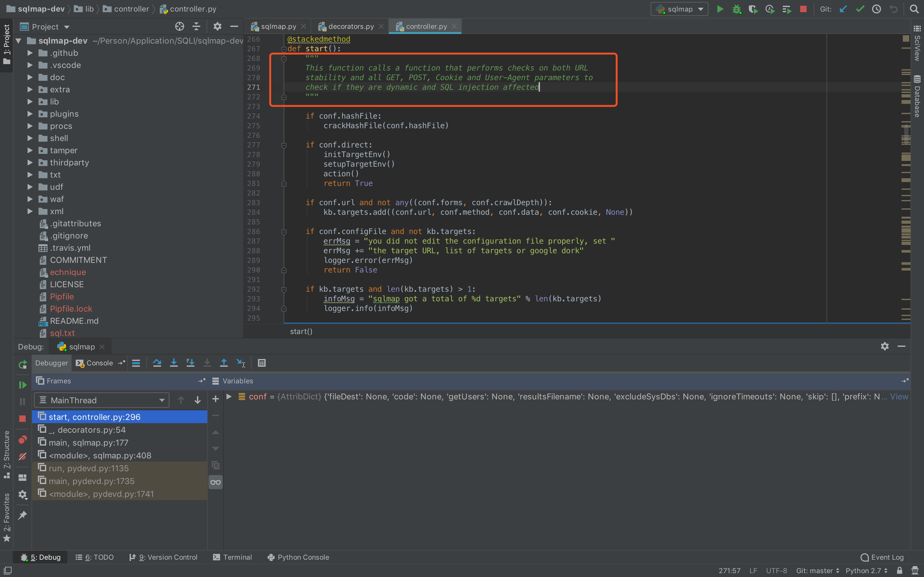Open the MainThread frames dropdown

point(162,400)
